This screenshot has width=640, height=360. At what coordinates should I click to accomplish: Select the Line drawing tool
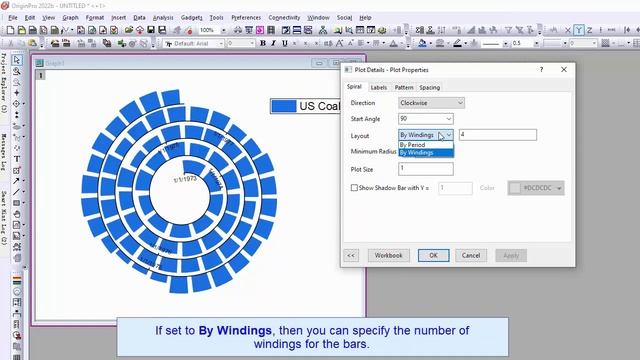coord(16,192)
